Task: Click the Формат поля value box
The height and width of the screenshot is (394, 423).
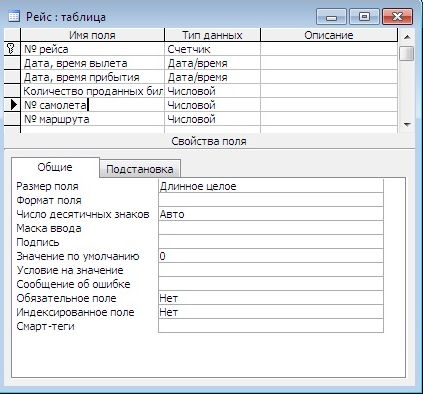Action: click(x=271, y=200)
